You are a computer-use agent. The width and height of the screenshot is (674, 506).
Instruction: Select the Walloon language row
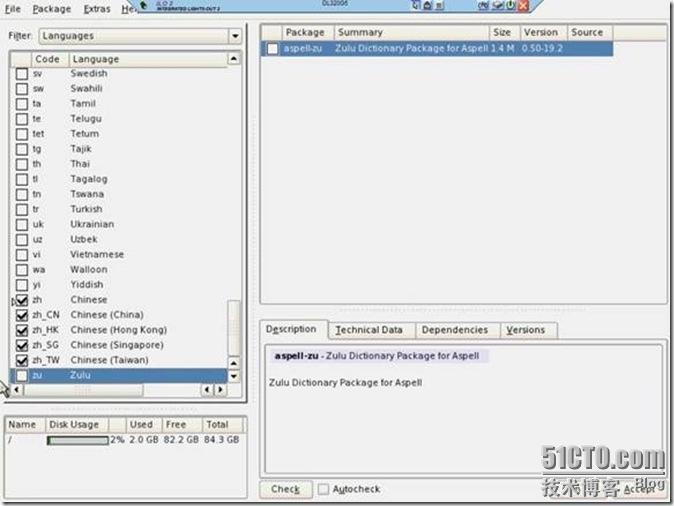point(118,270)
